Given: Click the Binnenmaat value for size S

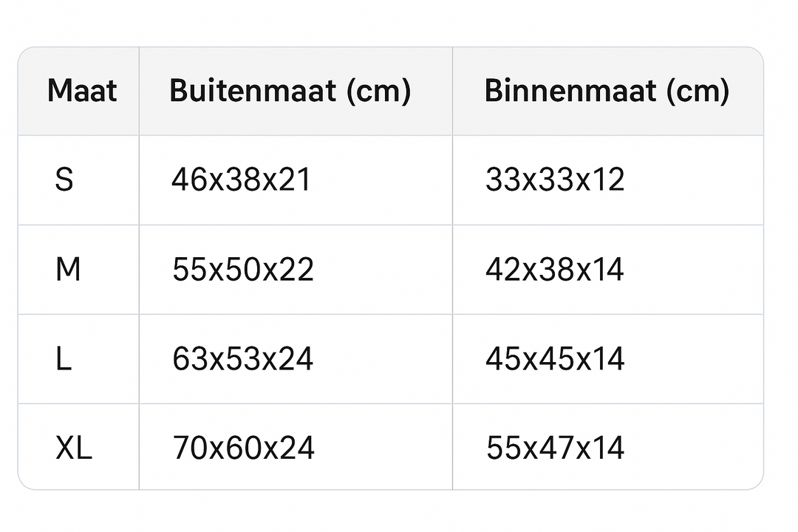Looking at the screenshot, I should pyautogui.click(x=555, y=180).
